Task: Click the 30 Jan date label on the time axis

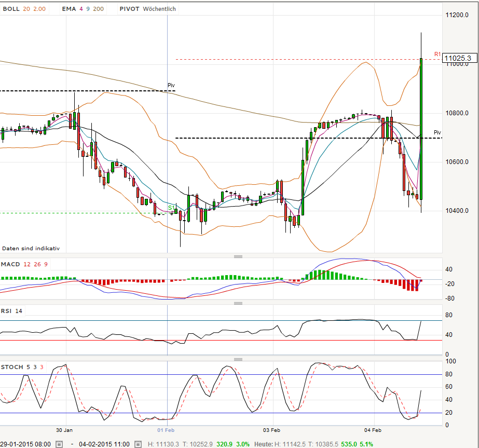Action: click(x=64, y=430)
